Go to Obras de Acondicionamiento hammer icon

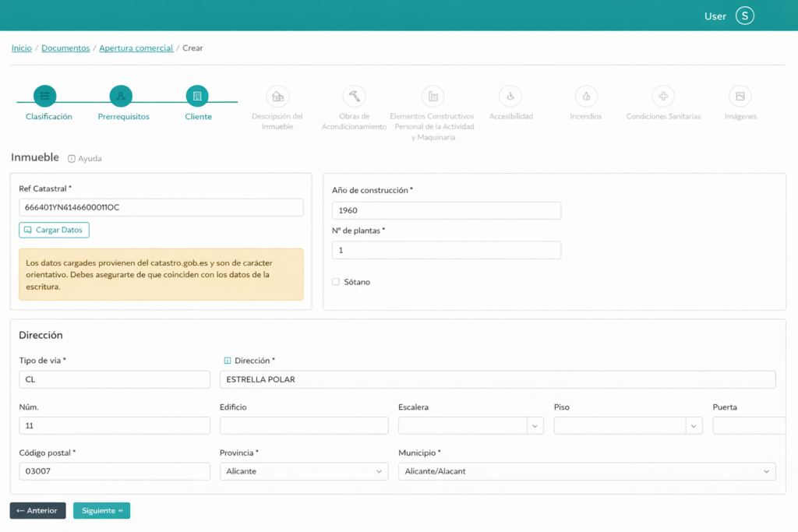(x=354, y=96)
